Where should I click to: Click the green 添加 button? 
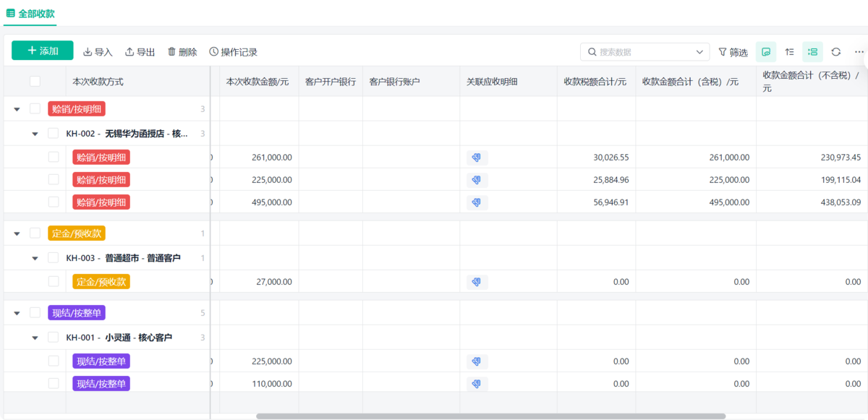(42, 51)
